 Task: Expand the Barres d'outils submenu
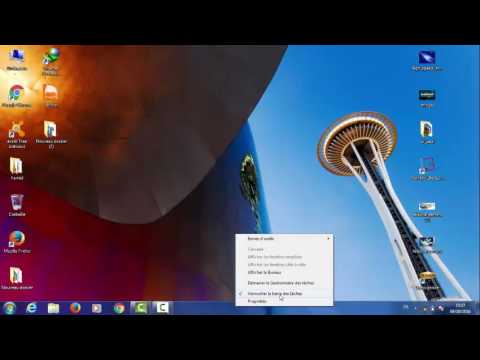pos(284,238)
